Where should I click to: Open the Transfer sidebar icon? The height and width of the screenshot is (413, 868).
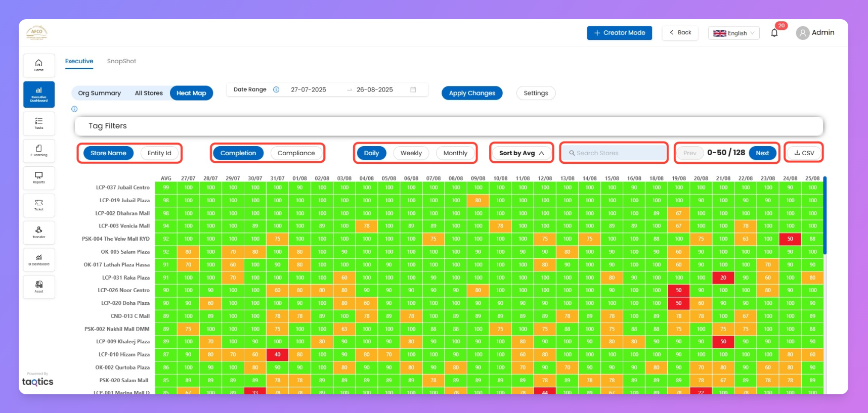(39, 232)
